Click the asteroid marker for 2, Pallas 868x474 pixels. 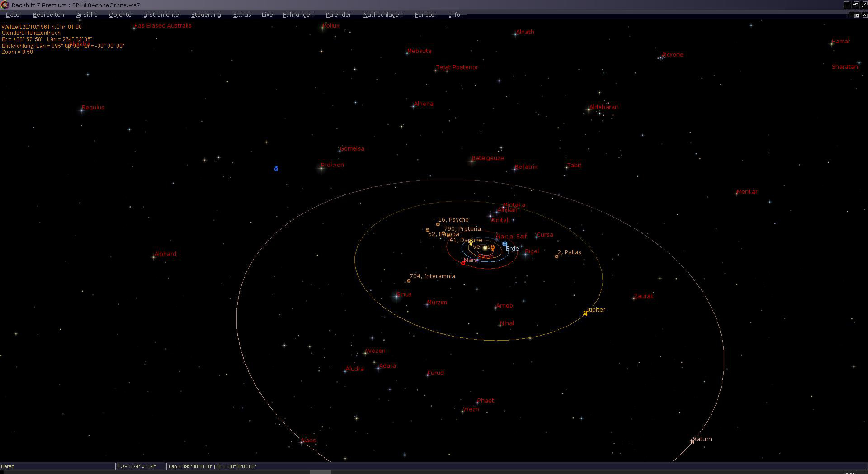(557, 256)
